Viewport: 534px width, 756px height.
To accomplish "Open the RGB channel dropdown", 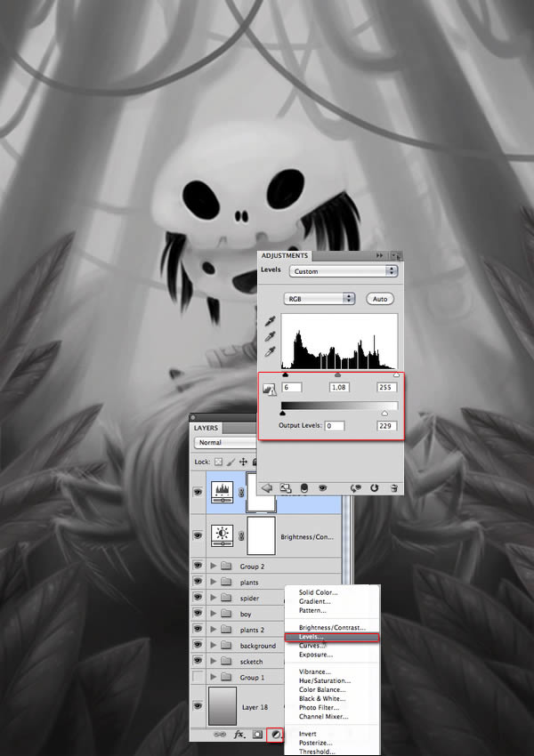I will pos(320,299).
